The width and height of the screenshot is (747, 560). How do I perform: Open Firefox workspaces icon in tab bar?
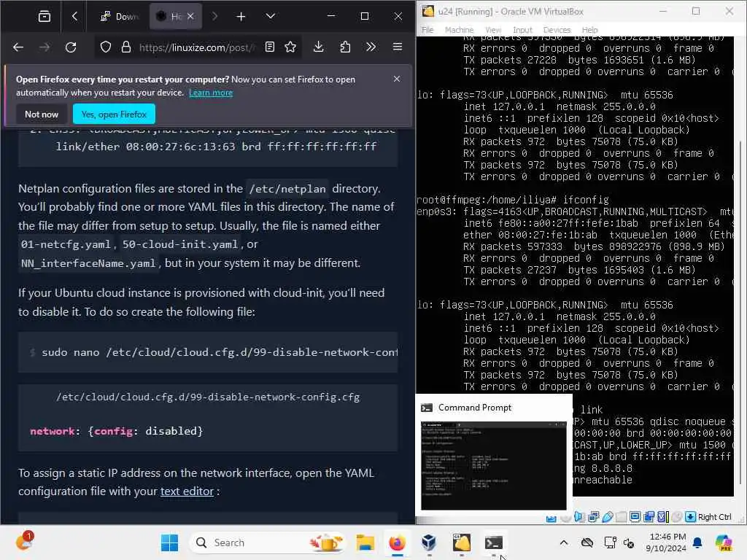coord(44,17)
